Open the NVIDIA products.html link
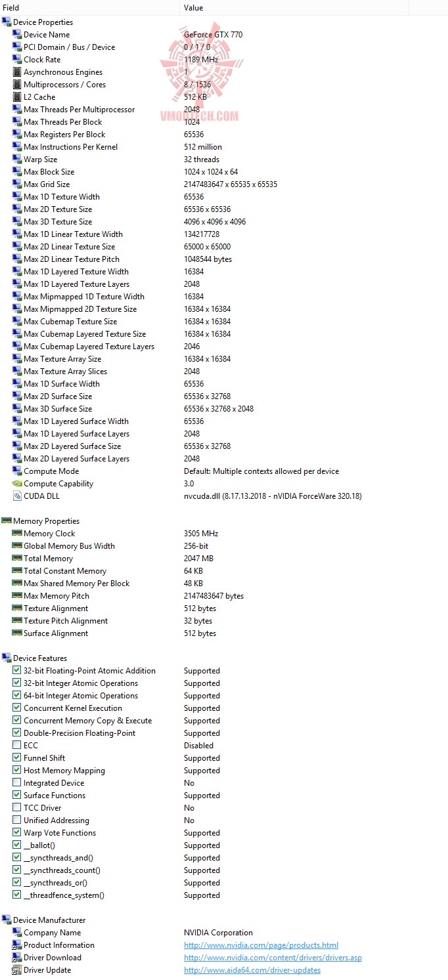Screen dimensions: 448x980 (x=261, y=945)
